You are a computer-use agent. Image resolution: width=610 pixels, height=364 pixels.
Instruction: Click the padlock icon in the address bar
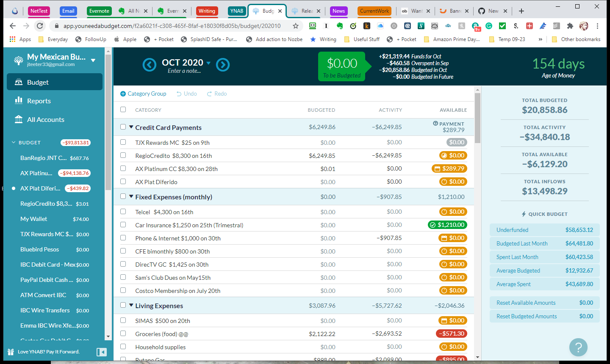(x=57, y=26)
